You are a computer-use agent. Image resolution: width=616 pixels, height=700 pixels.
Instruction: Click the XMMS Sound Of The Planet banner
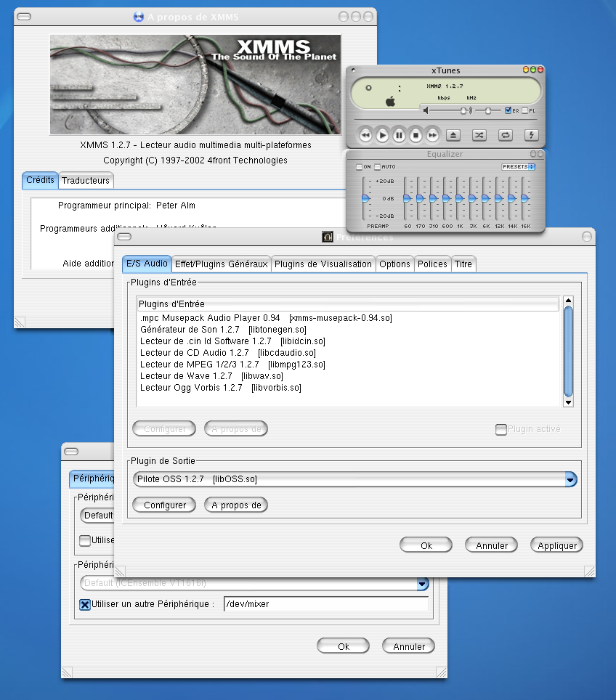click(195, 84)
